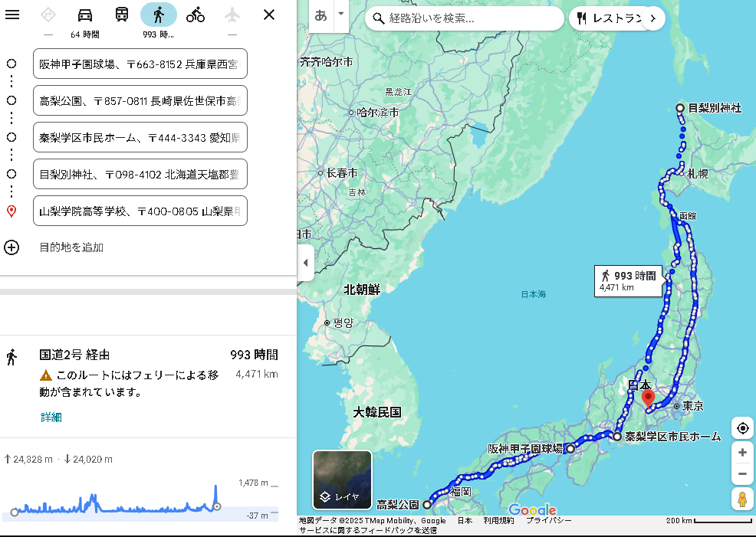Select the flight travel mode icon
756x537 pixels.
232,15
